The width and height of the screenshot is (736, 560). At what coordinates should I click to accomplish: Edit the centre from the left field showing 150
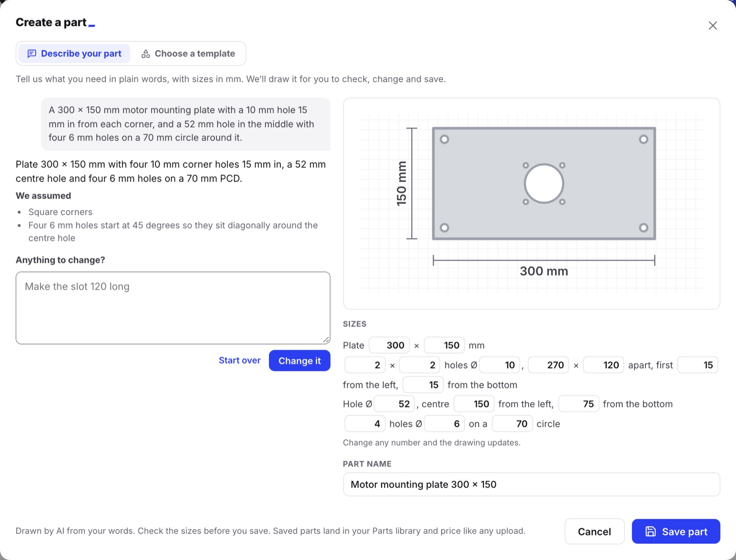(474, 404)
